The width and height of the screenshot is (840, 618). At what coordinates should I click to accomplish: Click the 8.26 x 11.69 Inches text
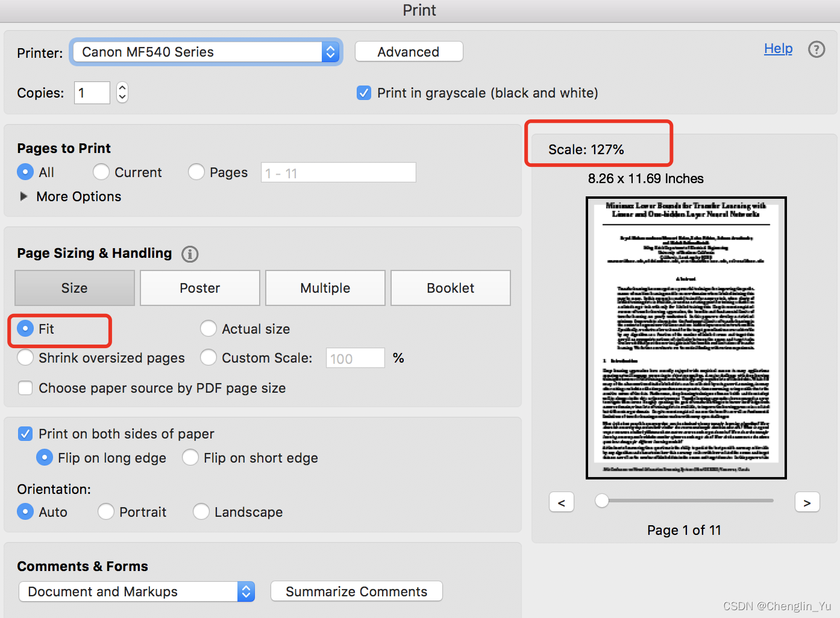(x=646, y=179)
